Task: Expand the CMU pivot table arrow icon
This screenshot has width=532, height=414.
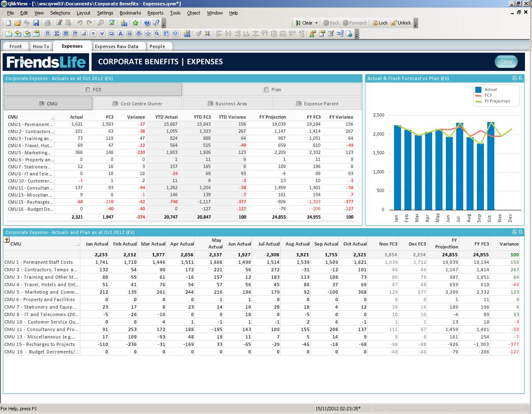Action: pyautogui.click(x=7, y=240)
